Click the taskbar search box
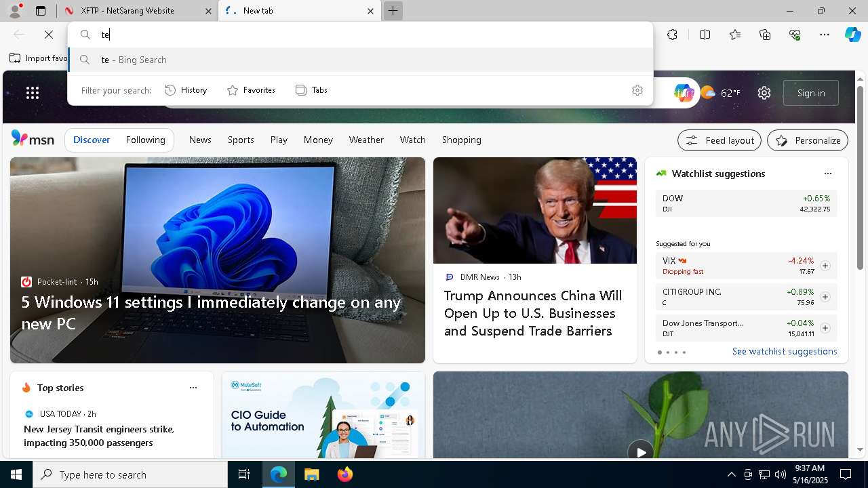Screen dimensions: 868x488 pos(130,474)
